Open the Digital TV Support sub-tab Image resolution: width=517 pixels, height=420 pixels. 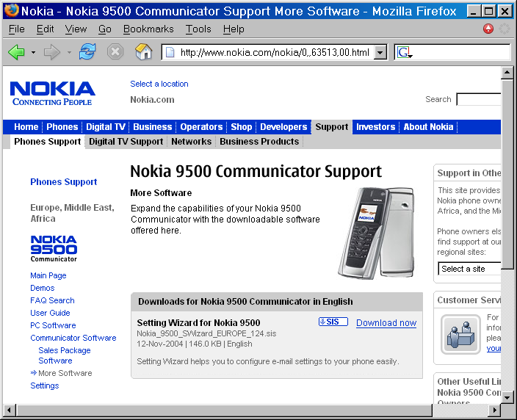[x=126, y=142]
